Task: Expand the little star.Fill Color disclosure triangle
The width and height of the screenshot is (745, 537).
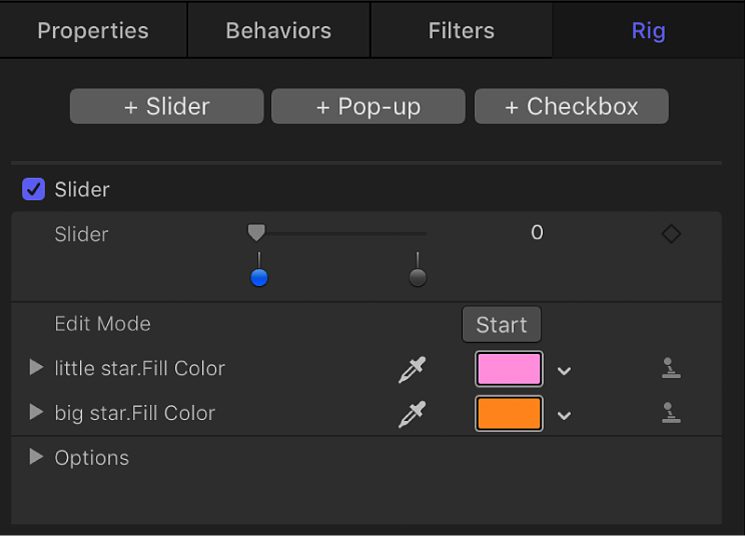Action: 37,368
